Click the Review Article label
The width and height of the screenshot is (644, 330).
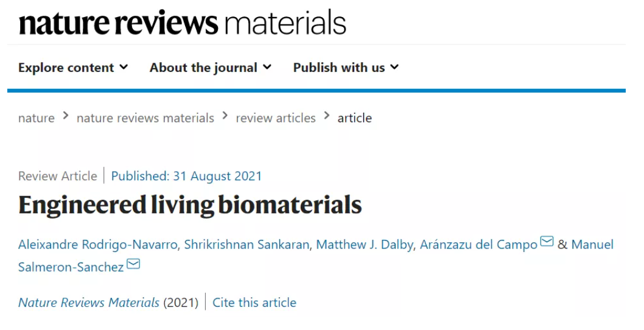pos(58,176)
